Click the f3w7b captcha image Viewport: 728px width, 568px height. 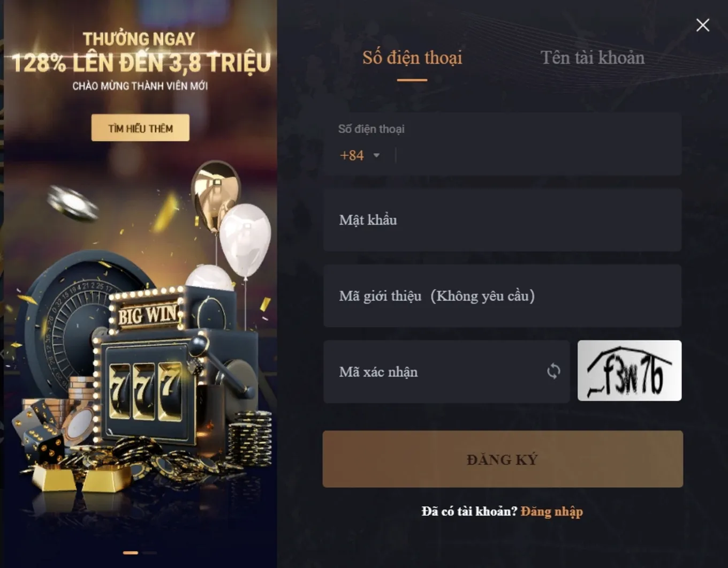(x=630, y=370)
